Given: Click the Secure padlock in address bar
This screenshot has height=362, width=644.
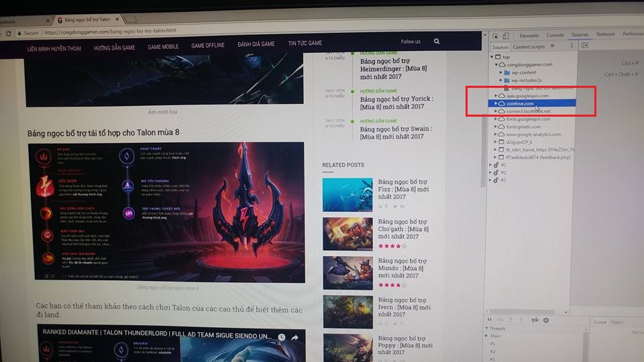Looking at the screenshot, I should pos(19,34).
